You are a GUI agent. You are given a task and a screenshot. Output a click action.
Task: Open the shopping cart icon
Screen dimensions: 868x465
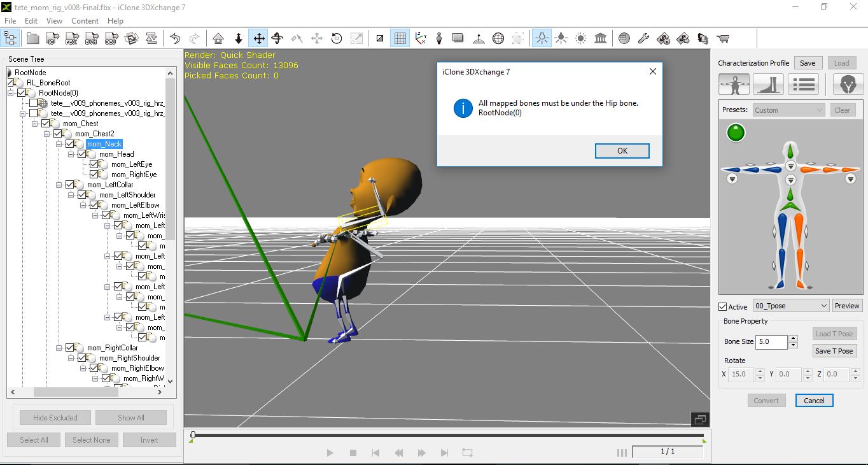point(722,39)
